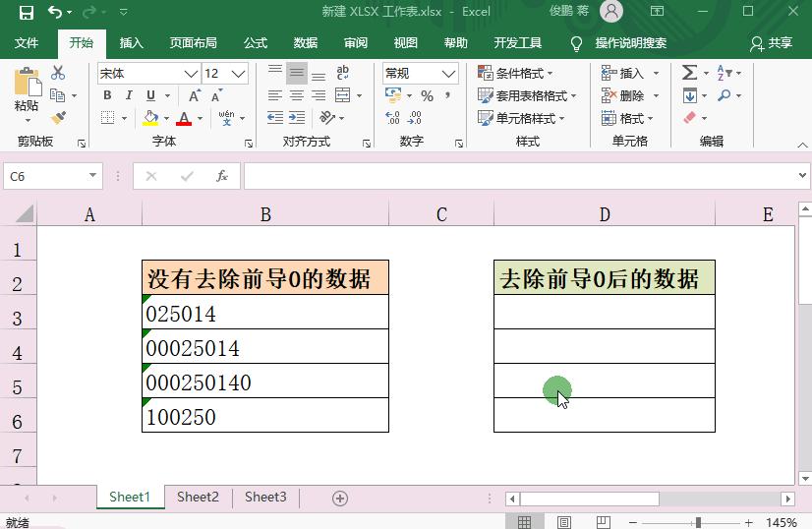
Task: Apply percent style
Action: [427, 95]
